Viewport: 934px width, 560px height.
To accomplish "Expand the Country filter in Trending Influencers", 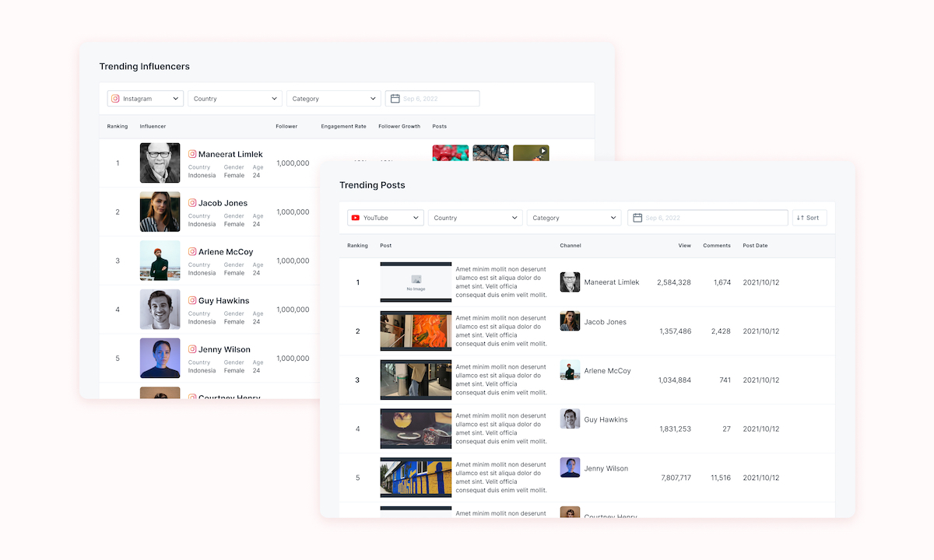I will click(235, 99).
